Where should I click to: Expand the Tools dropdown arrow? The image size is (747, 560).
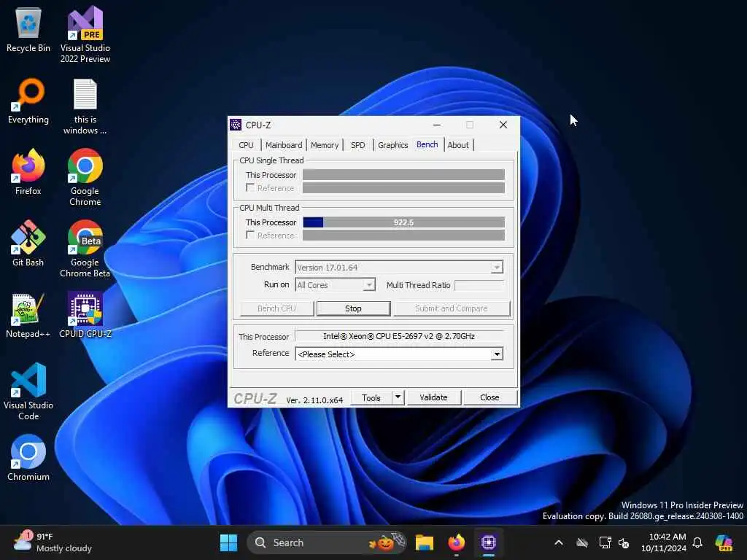click(398, 397)
